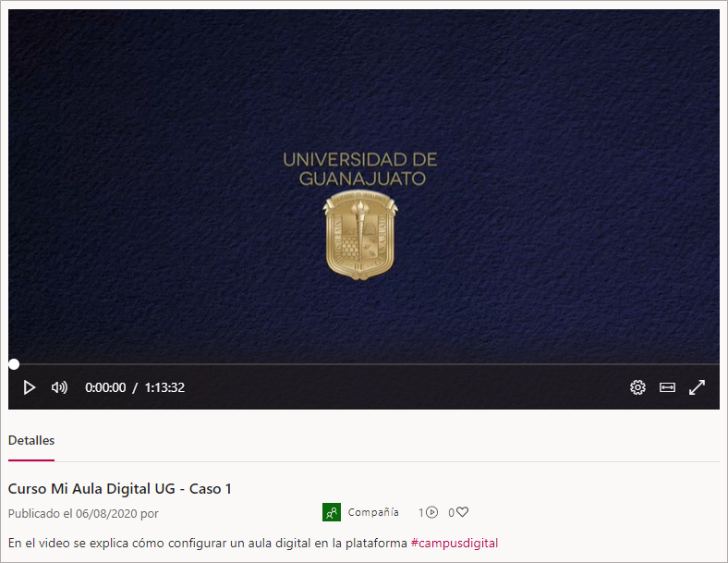The width and height of the screenshot is (728, 563).
Task: Click the Compañía group icon
Action: [332, 512]
